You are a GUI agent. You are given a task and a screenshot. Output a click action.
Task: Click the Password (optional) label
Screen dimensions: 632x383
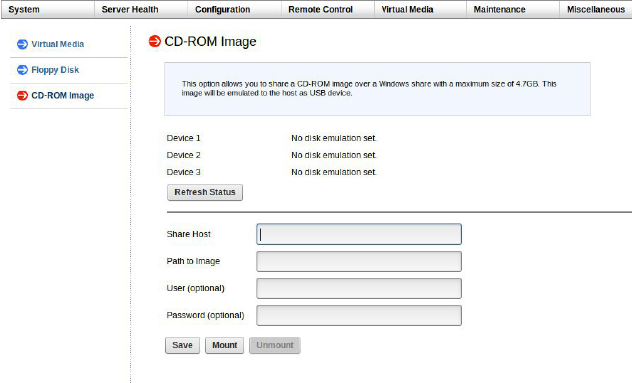(x=205, y=315)
